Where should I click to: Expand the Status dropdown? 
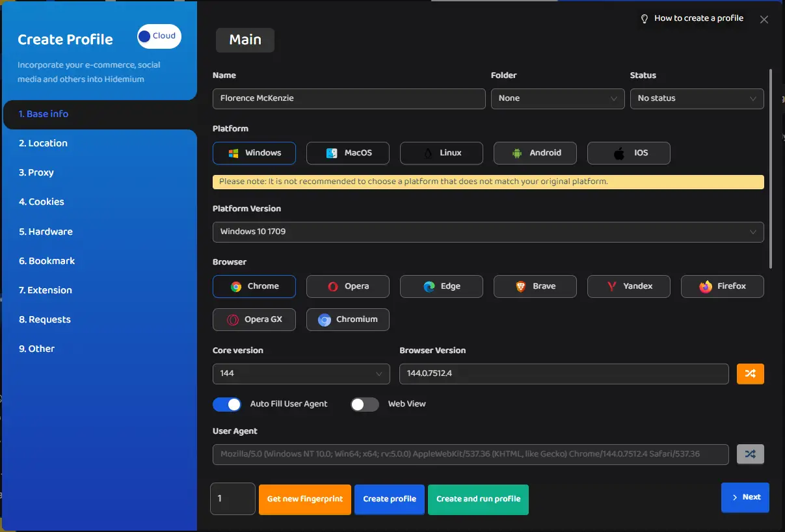(697, 98)
